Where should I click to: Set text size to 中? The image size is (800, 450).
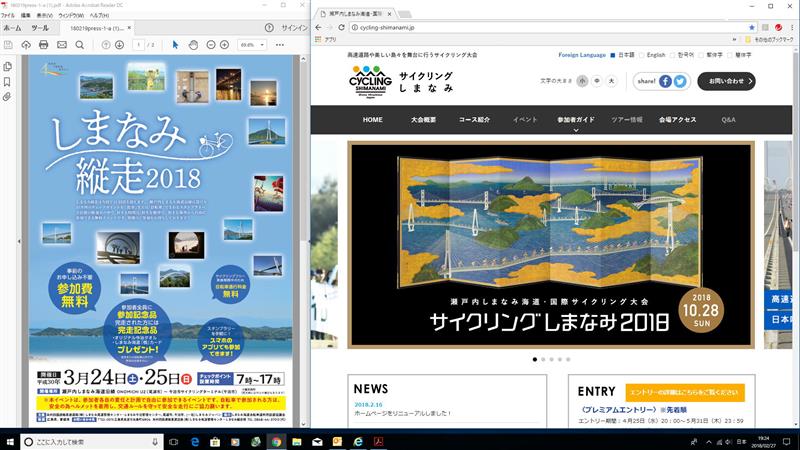[x=597, y=81]
